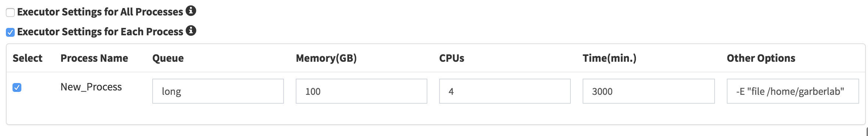Click the Time(min.) column header

[x=609, y=58]
